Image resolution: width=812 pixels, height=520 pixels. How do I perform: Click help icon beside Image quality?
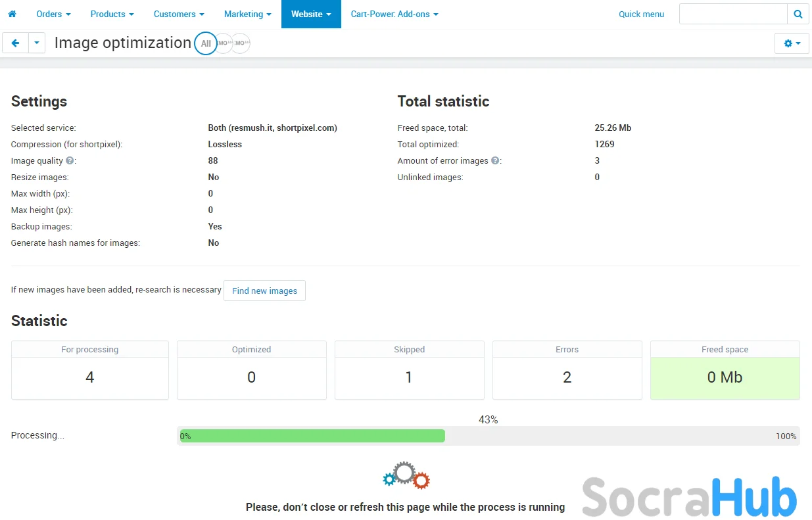(x=70, y=160)
